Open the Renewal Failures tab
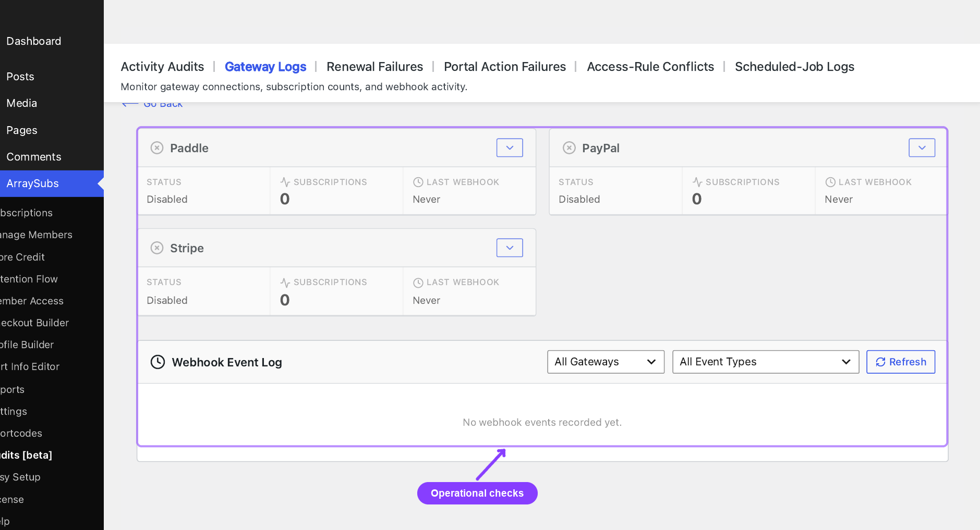The width and height of the screenshot is (980, 530). click(374, 67)
